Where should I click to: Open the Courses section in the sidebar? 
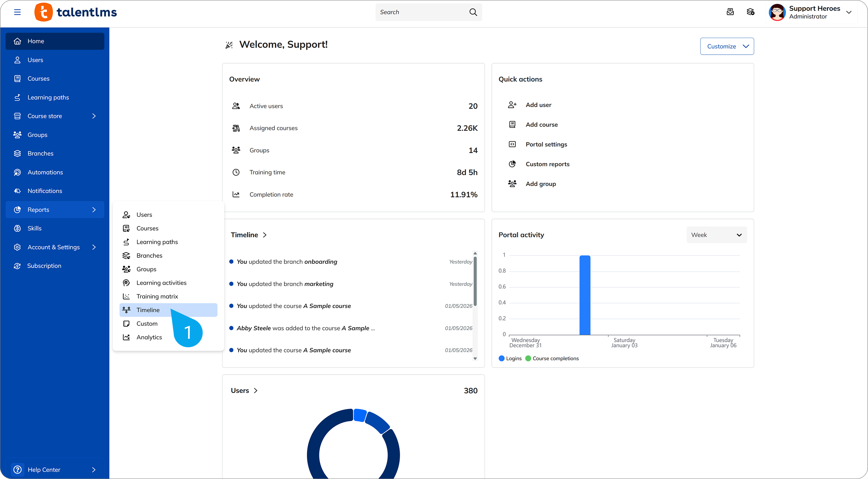pos(38,78)
